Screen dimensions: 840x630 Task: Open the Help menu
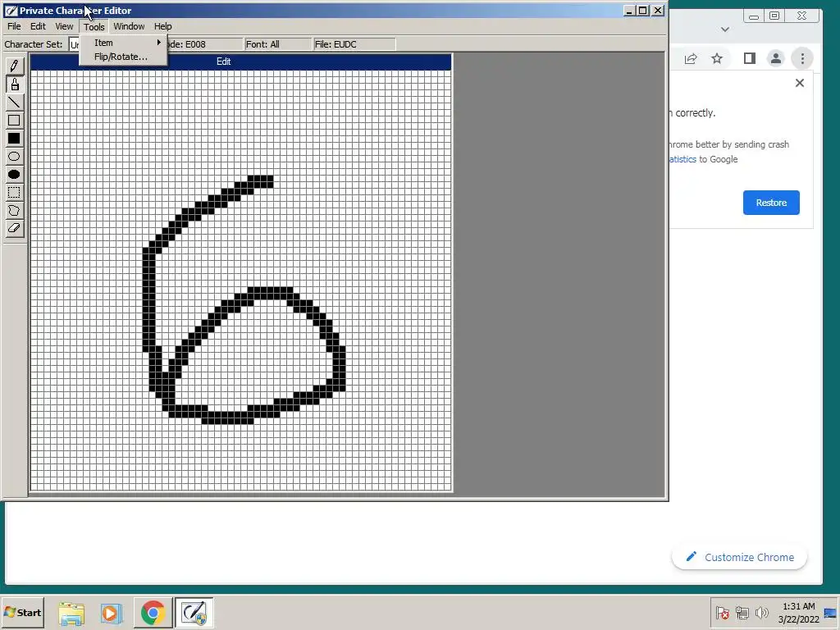coord(163,26)
